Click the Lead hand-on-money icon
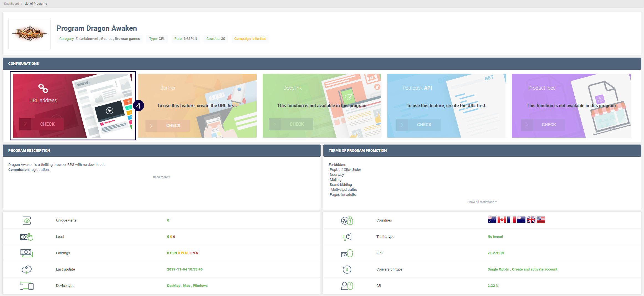This screenshot has width=644, height=296. (27, 237)
